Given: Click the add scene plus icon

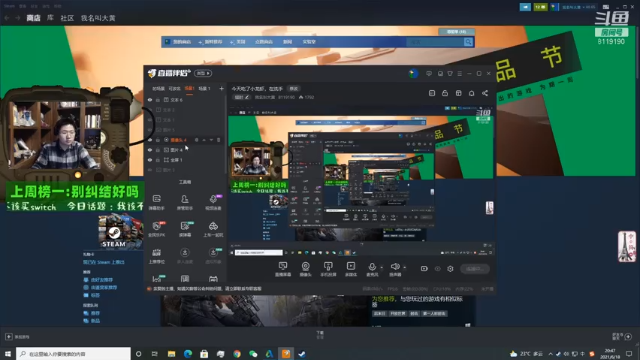Looking at the screenshot, I should (x=221, y=88).
